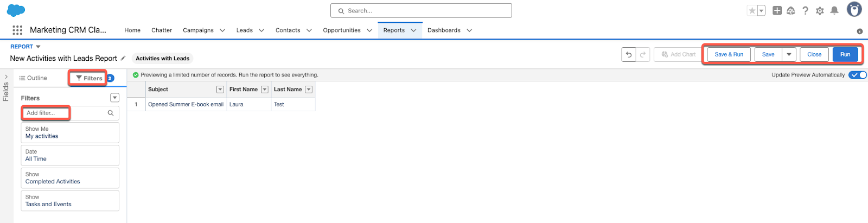Toggle Update Preview Automatically off
This screenshot has height=223, width=868.
858,75
